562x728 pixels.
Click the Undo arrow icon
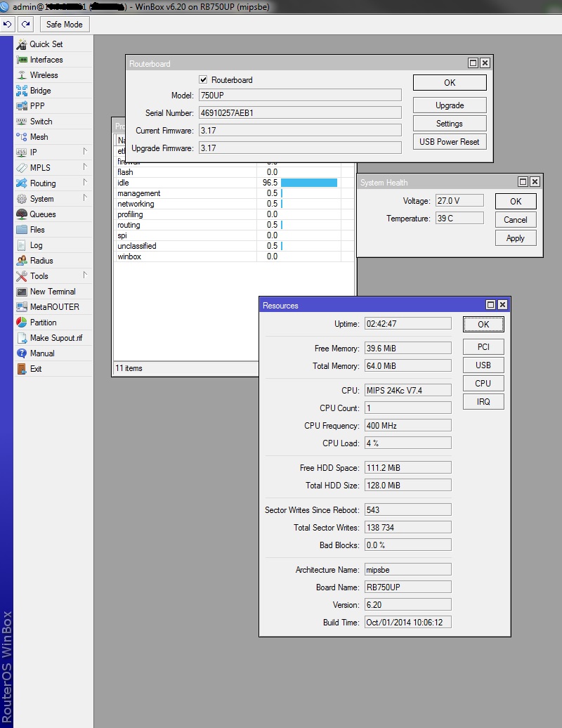tap(8, 24)
